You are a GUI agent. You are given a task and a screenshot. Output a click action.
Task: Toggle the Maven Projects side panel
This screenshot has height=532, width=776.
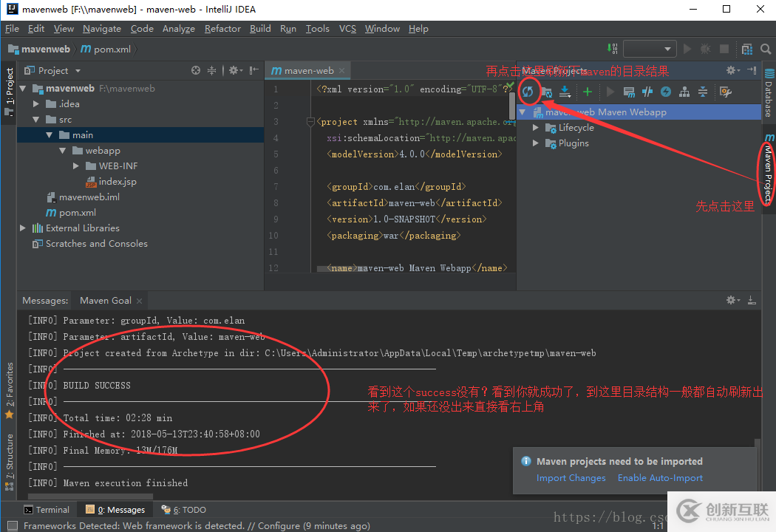[769, 174]
